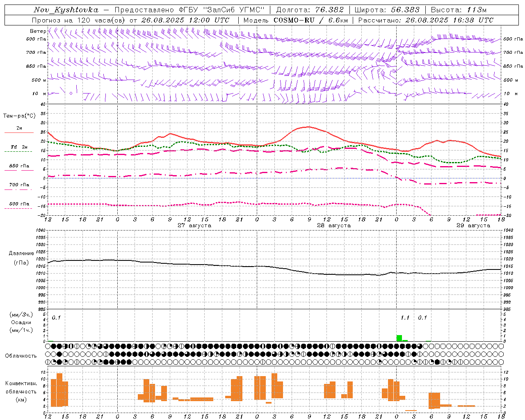
Task: Click the tall green precipitation bar
Action: (x=399, y=338)
